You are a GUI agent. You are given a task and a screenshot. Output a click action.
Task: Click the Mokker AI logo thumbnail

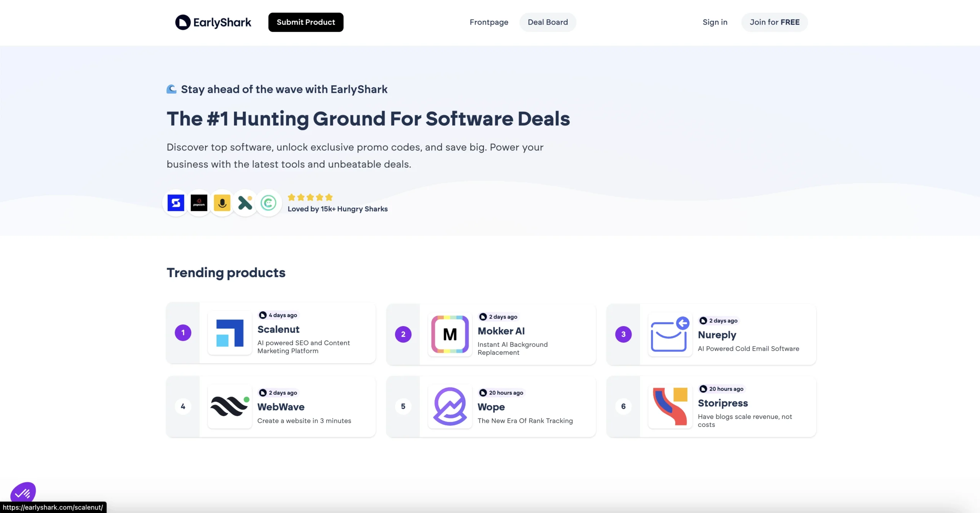click(x=450, y=334)
